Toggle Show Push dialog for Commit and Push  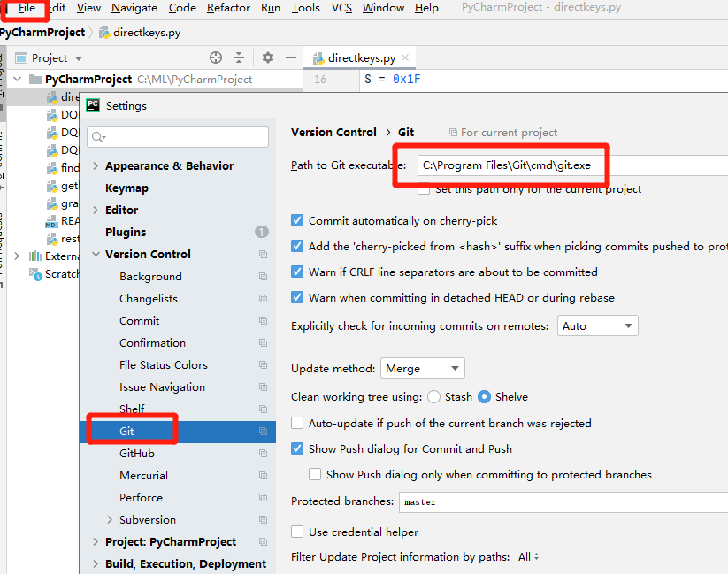pos(297,448)
